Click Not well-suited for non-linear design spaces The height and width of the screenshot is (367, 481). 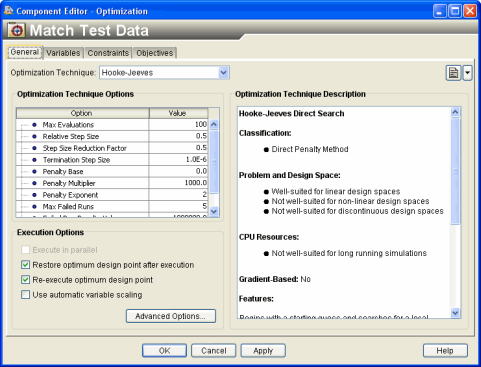pos(350,201)
